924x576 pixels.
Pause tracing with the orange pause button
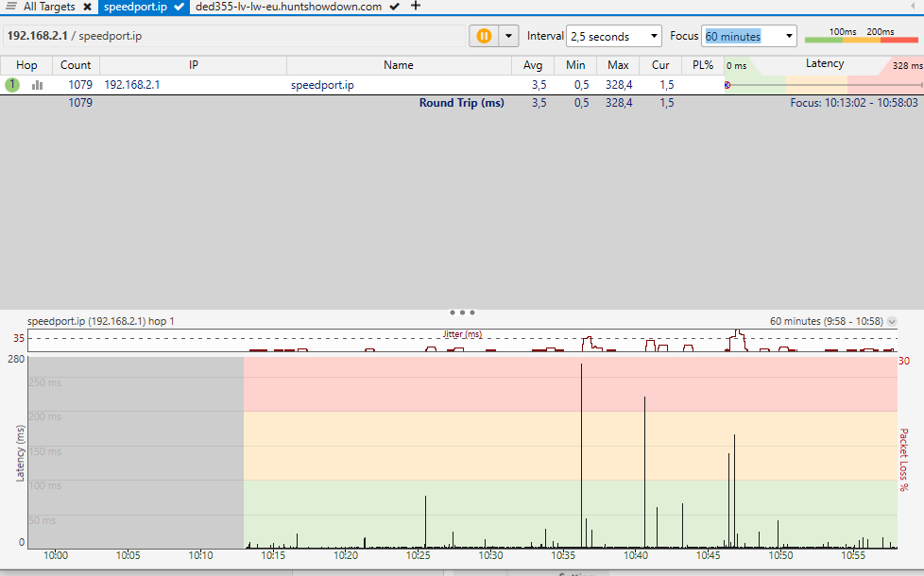click(x=484, y=36)
